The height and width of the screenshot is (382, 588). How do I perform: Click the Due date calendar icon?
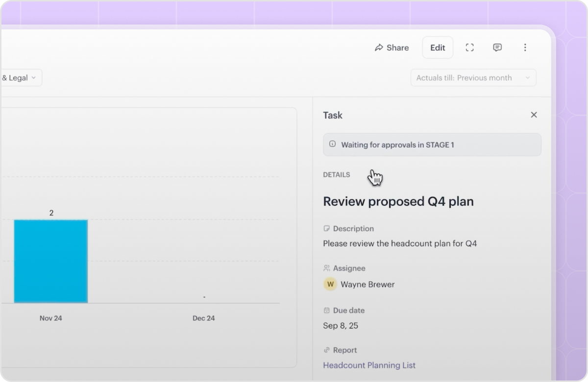(327, 310)
